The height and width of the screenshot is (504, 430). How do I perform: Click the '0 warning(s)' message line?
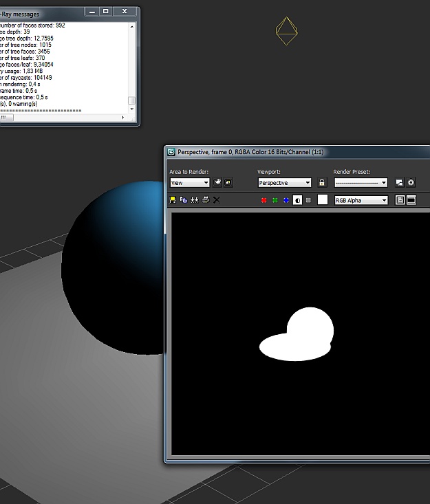19,104
